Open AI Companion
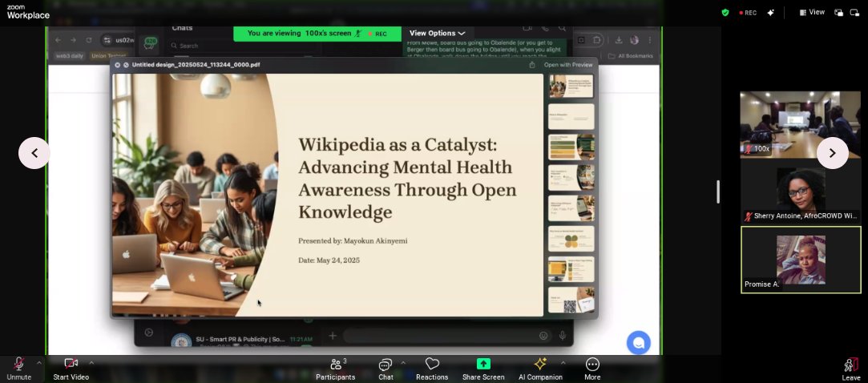This screenshot has width=868, height=383. [540, 369]
